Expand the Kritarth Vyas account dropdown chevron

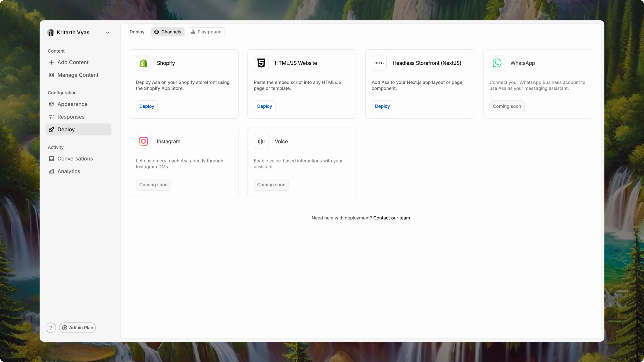click(108, 33)
